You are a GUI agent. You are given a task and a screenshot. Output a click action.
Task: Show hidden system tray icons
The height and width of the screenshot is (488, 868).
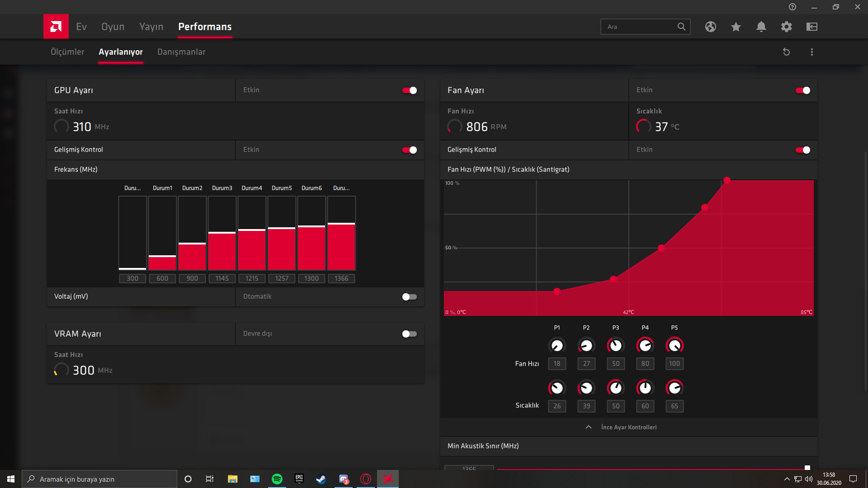pyautogui.click(x=787, y=479)
